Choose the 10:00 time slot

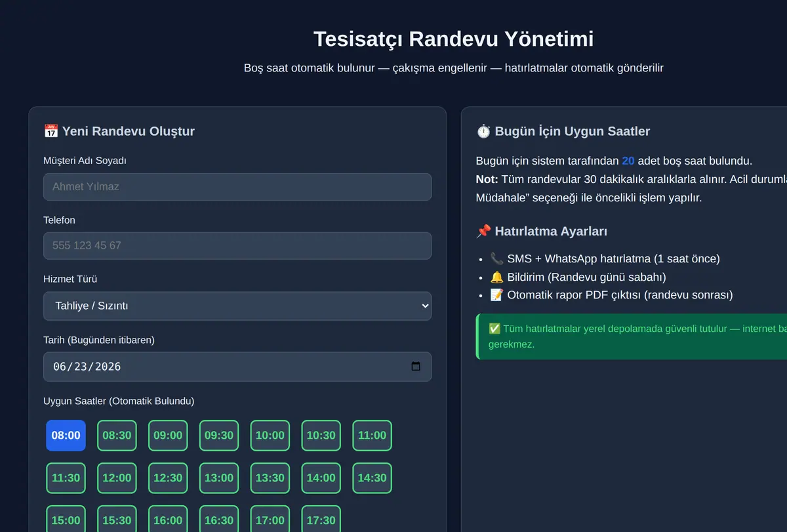pyautogui.click(x=270, y=436)
